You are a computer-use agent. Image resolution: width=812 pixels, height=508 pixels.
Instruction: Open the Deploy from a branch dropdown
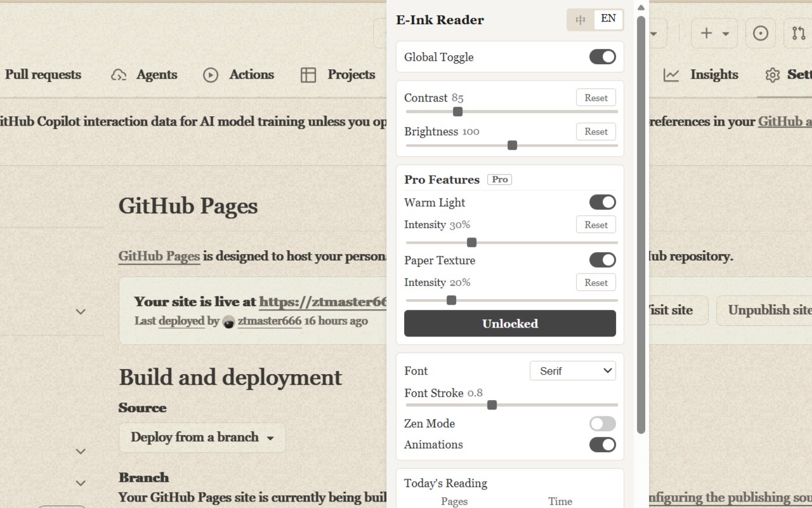[202, 438]
